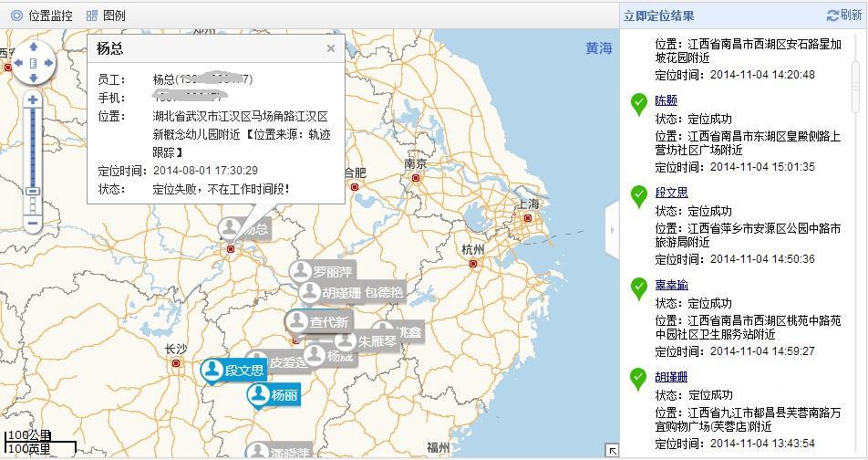Screen dimensions: 868x460
Task: Open the 图例 legend tab
Action: coord(106,16)
